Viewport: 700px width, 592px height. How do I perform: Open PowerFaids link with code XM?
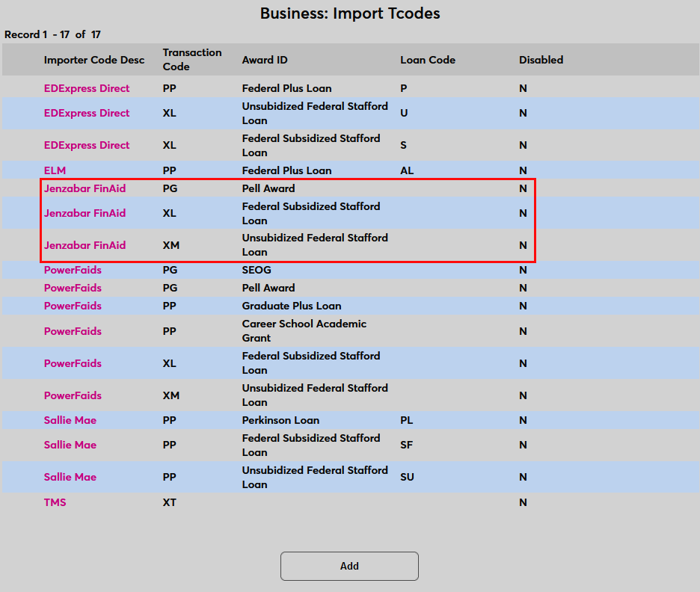73,395
